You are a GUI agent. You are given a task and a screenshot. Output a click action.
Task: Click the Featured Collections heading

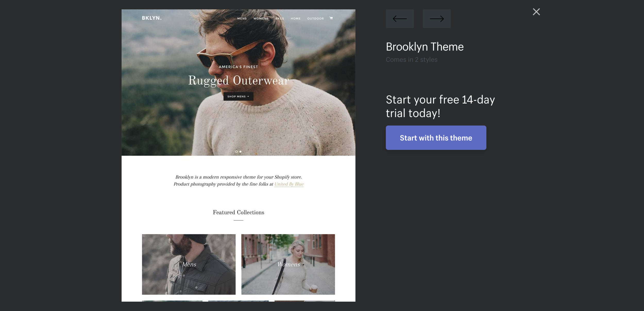(x=239, y=212)
